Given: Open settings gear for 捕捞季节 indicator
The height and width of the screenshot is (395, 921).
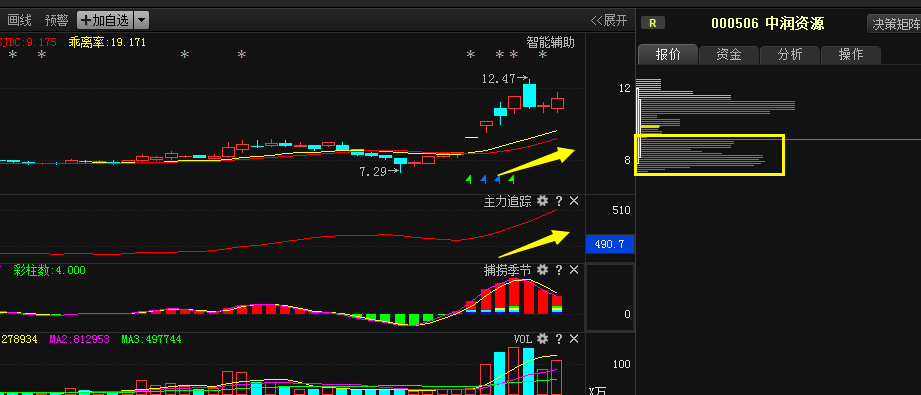Looking at the screenshot, I should pyautogui.click(x=543, y=270).
